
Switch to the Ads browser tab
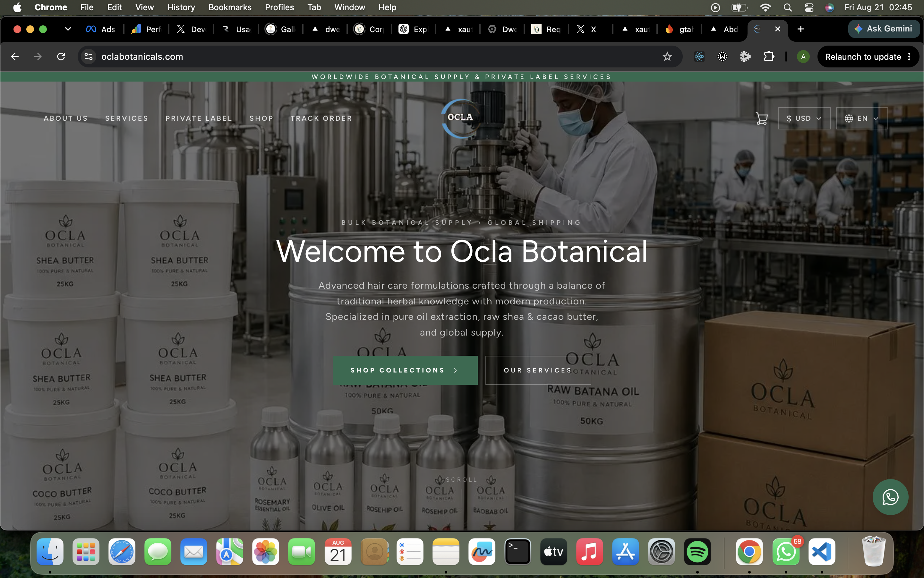pos(101,29)
